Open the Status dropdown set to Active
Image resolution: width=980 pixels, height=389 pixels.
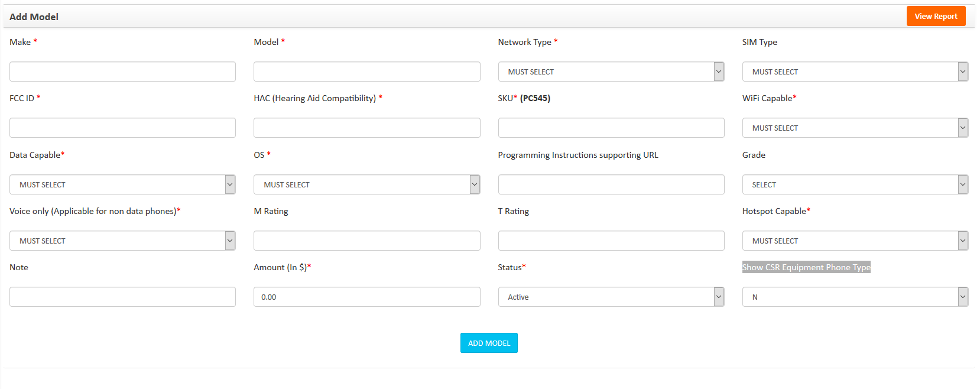611,297
